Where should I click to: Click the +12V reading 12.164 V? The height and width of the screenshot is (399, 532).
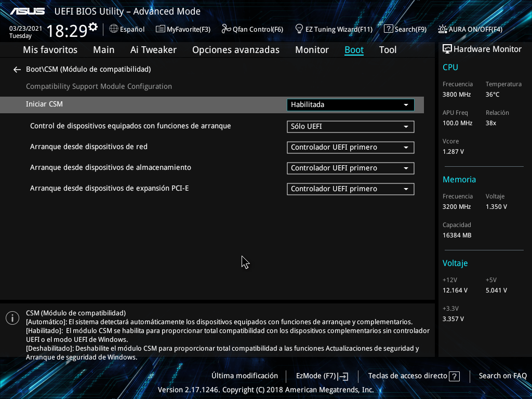tap(455, 290)
